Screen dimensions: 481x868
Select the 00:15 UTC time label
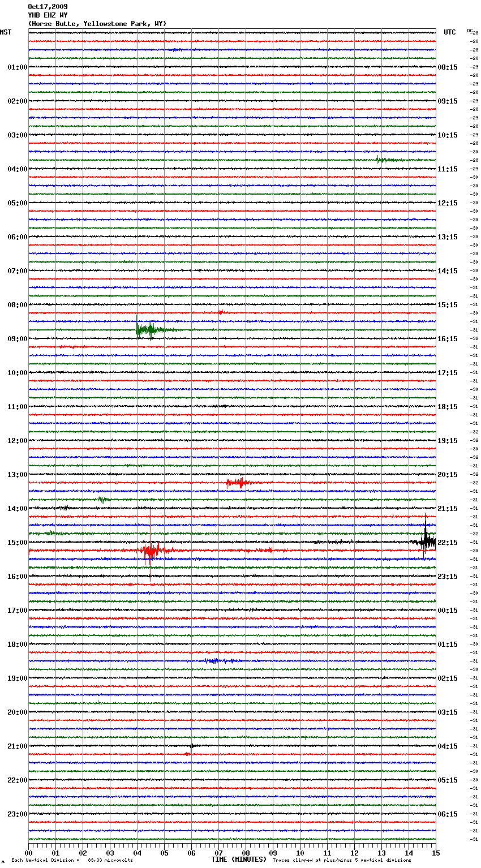(448, 611)
